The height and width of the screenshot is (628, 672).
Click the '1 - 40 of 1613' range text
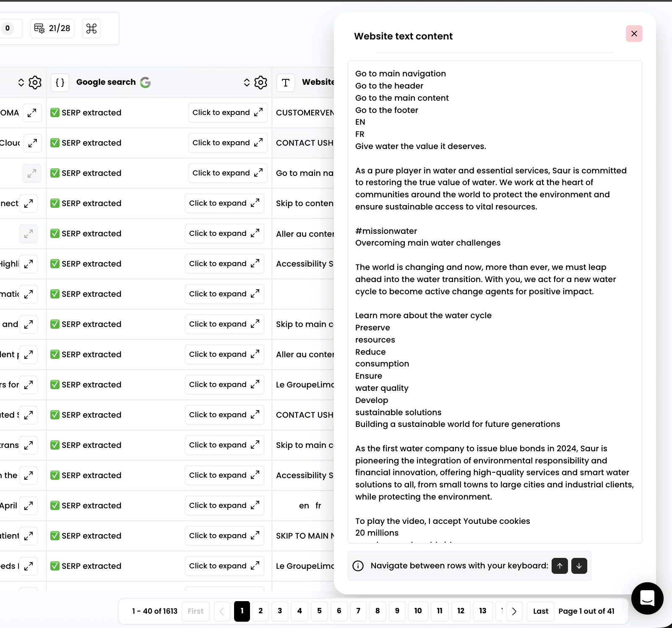click(155, 611)
